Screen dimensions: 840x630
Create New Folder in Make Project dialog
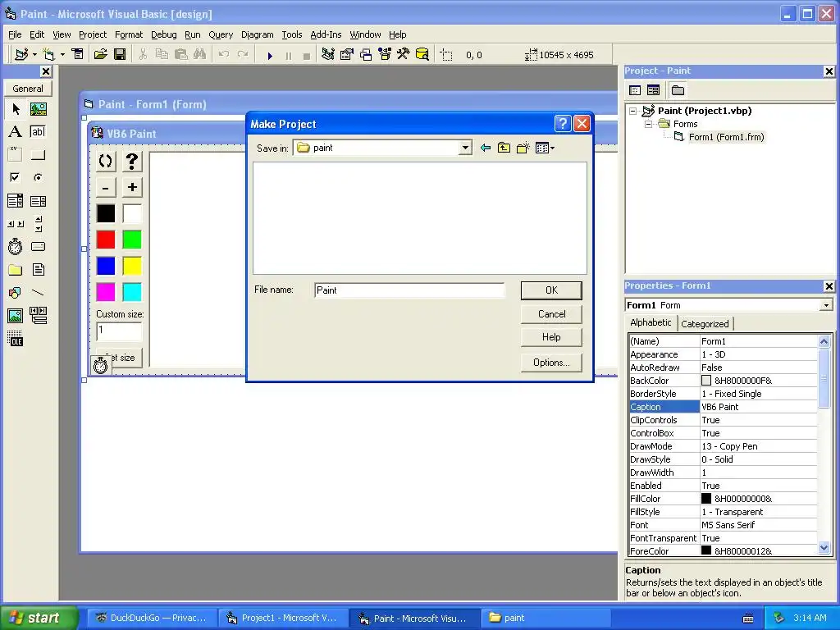(x=523, y=148)
